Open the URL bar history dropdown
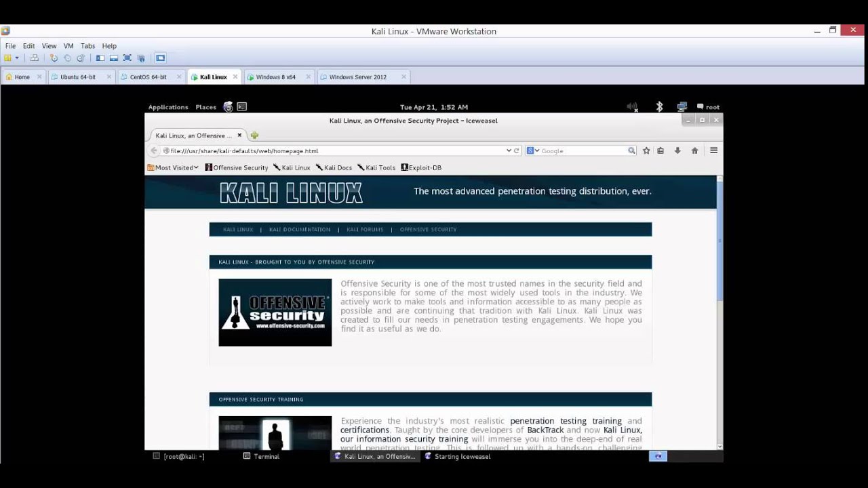The height and width of the screenshot is (488, 868). point(509,151)
